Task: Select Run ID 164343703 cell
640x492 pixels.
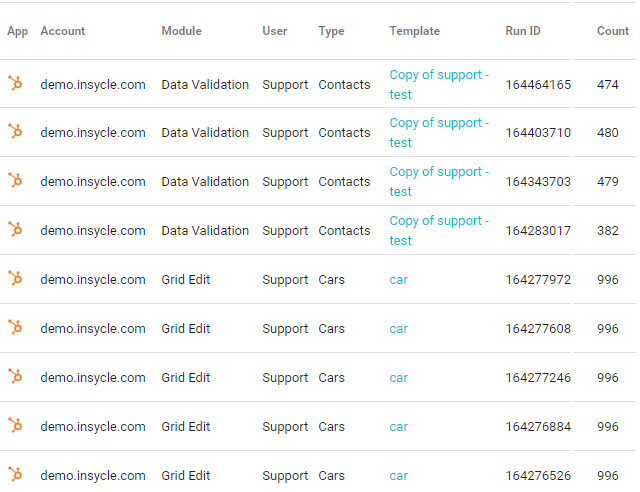Action: 538,182
